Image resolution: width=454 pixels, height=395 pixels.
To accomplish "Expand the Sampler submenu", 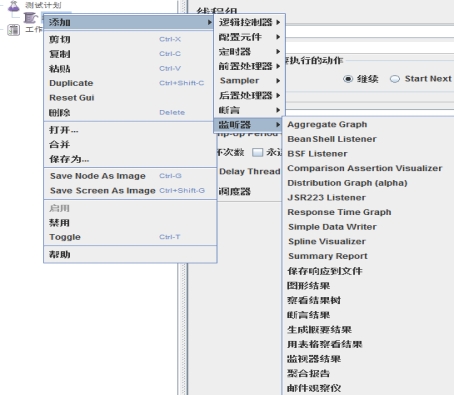I will pyautogui.click(x=249, y=81).
